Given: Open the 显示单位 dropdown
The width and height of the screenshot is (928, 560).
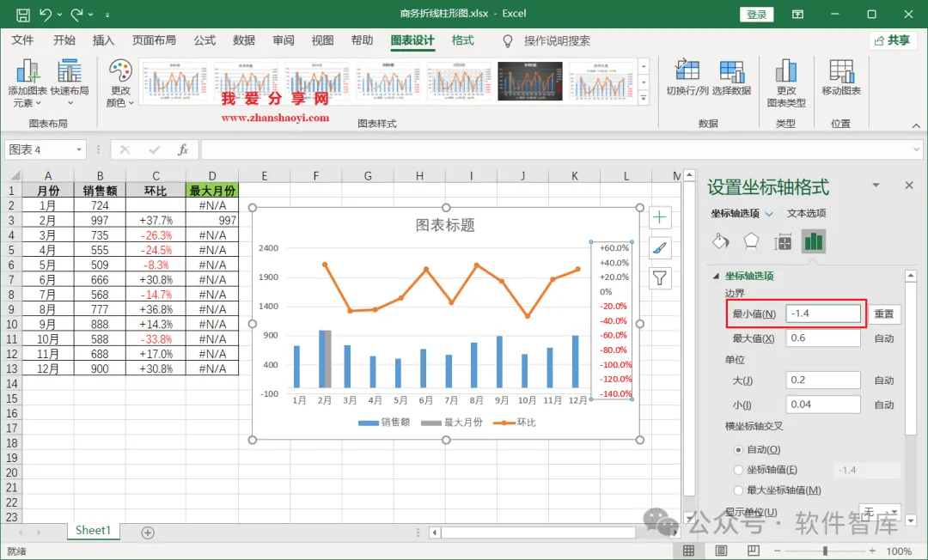Looking at the screenshot, I should pyautogui.click(x=880, y=512).
